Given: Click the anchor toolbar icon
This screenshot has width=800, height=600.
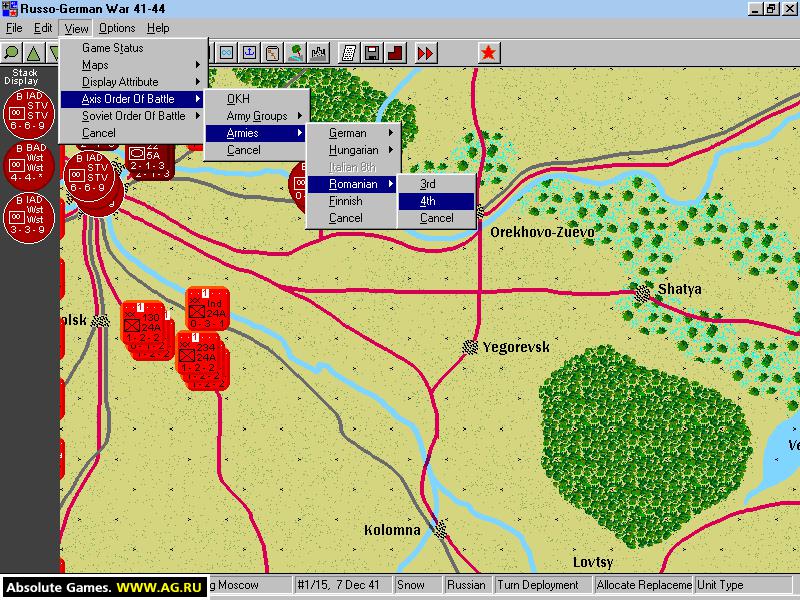Looking at the screenshot, I should [x=250, y=52].
